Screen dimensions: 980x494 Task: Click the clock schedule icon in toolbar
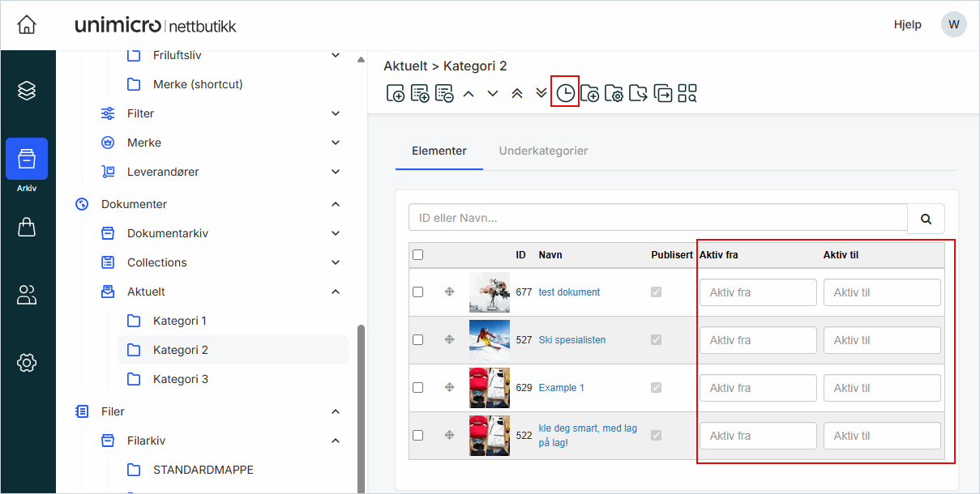pyautogui.click(x=565, y=93)
